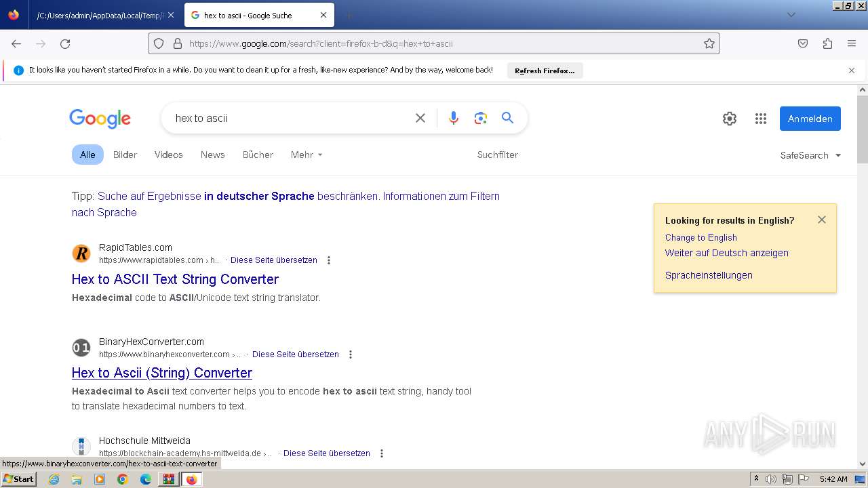Switch to the News tab

pyautogui.click(x=212, y=155)
